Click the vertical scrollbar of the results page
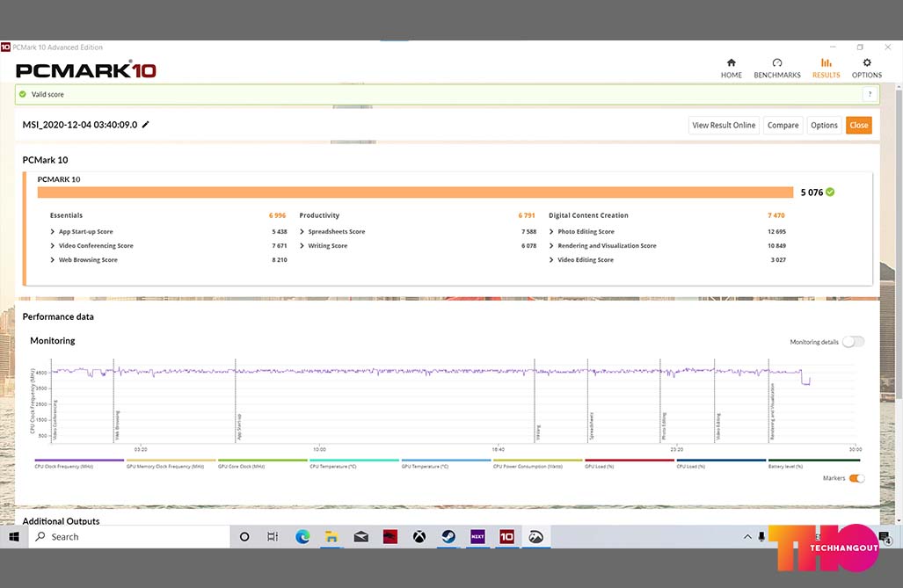This screenshot has width=903, height=588. point(899,244)
